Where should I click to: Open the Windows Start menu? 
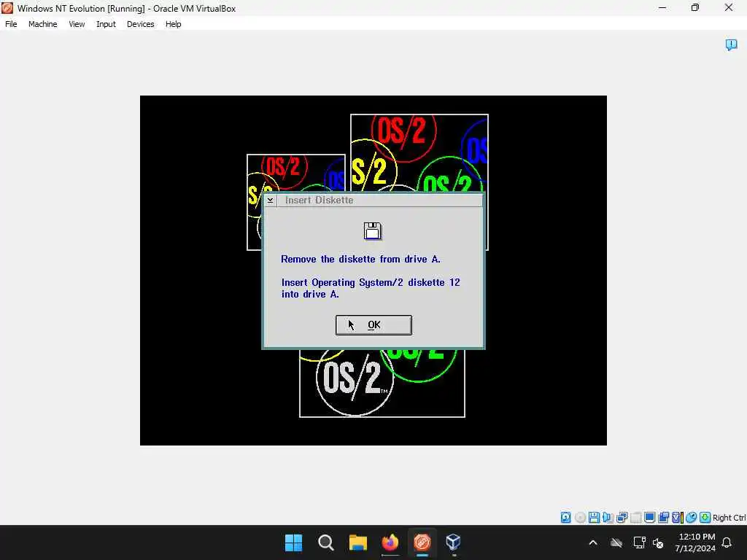click(293, 542)
